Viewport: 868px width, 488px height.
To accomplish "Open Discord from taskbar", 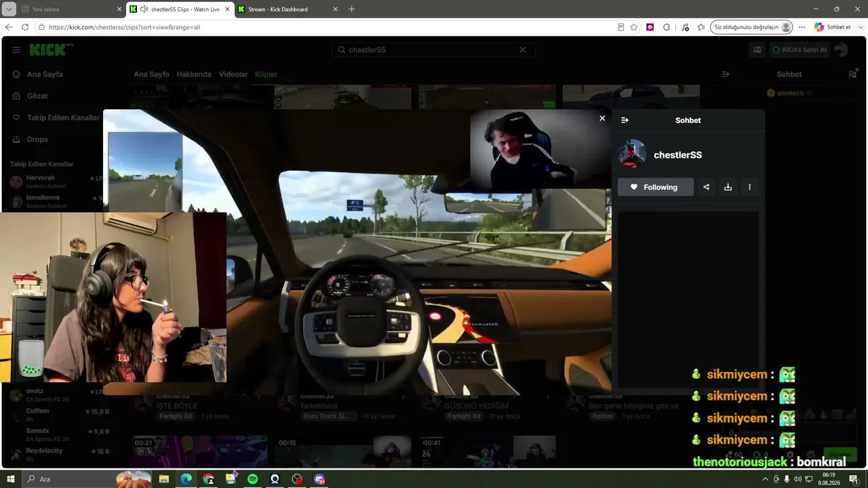I will point(319,479).
